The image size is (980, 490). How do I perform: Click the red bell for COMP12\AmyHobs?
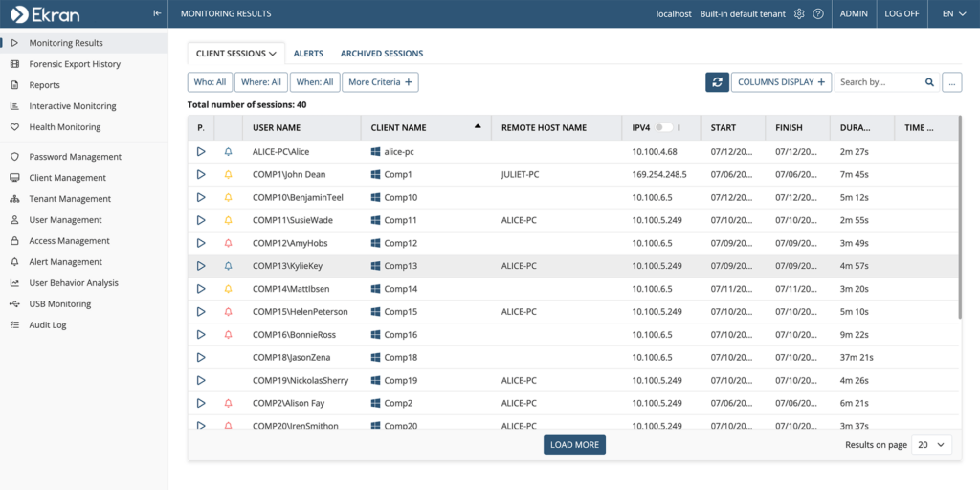pyautogui.click(x=228, y=243)
